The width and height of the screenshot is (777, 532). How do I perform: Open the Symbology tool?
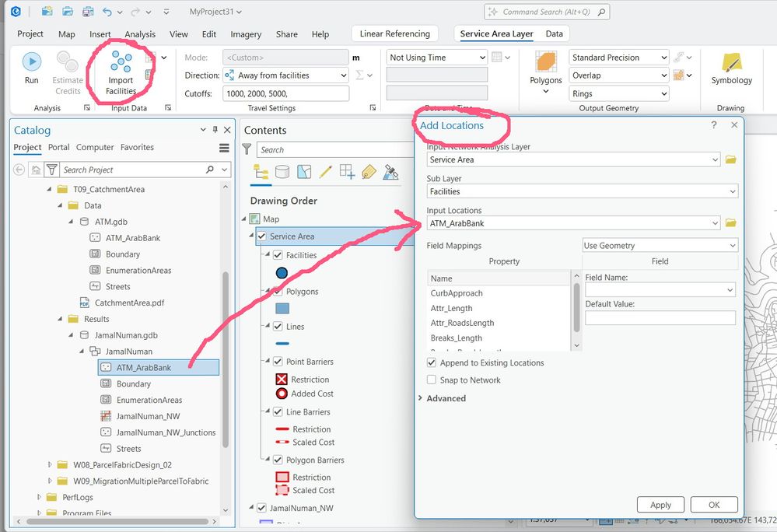tap(731, 68)
